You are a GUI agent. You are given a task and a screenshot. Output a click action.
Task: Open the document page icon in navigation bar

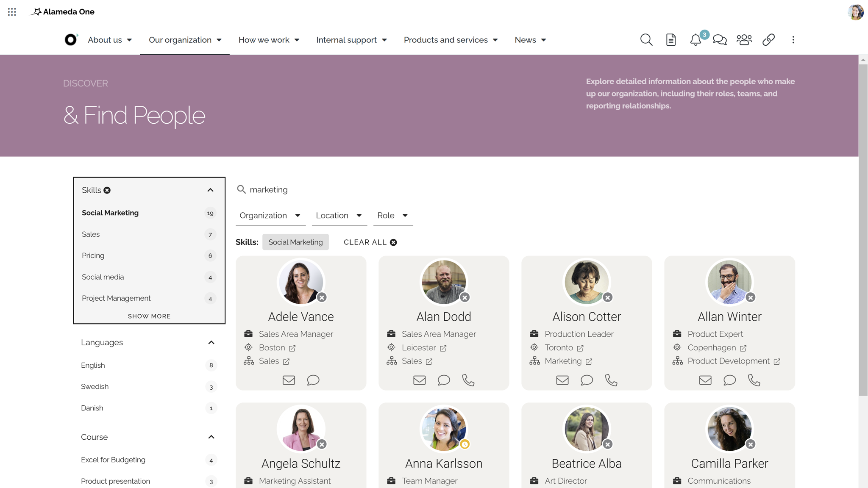[x=670, y=40]
